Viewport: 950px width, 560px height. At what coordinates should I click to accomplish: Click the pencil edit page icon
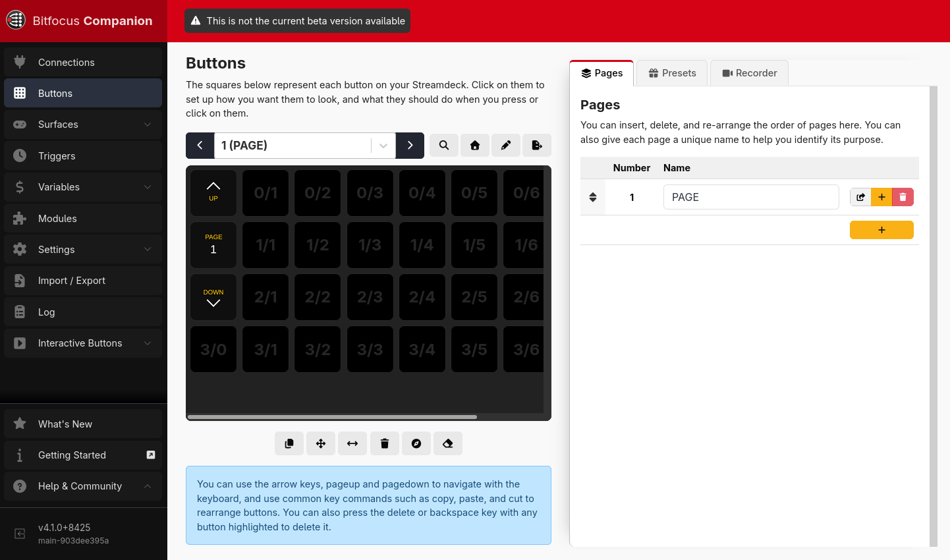click(x=506, y=146)
